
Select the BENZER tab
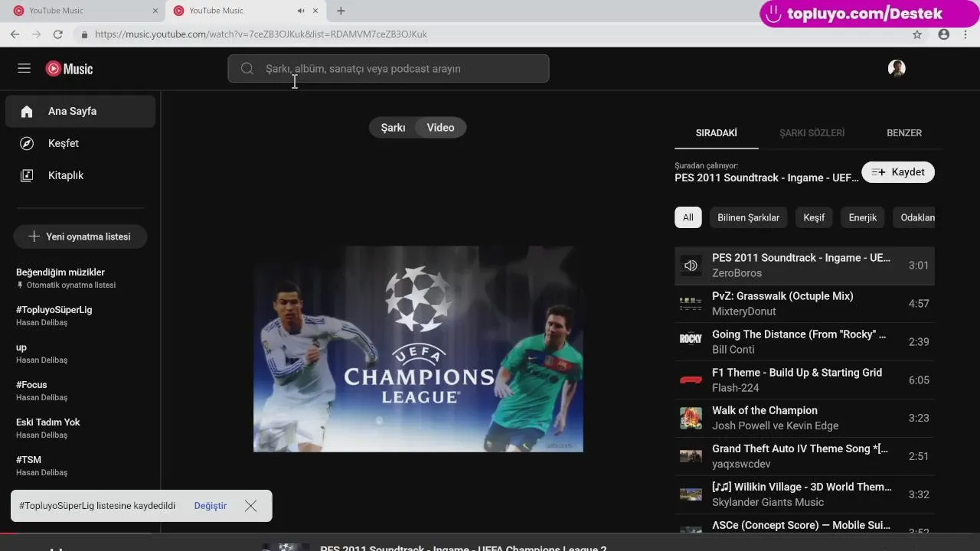coord(904,133)
